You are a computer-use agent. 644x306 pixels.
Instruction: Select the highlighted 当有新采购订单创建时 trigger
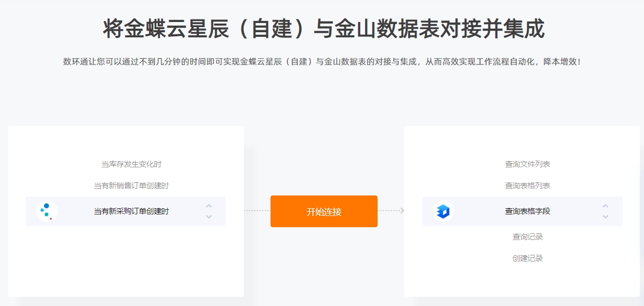(131, 211)
